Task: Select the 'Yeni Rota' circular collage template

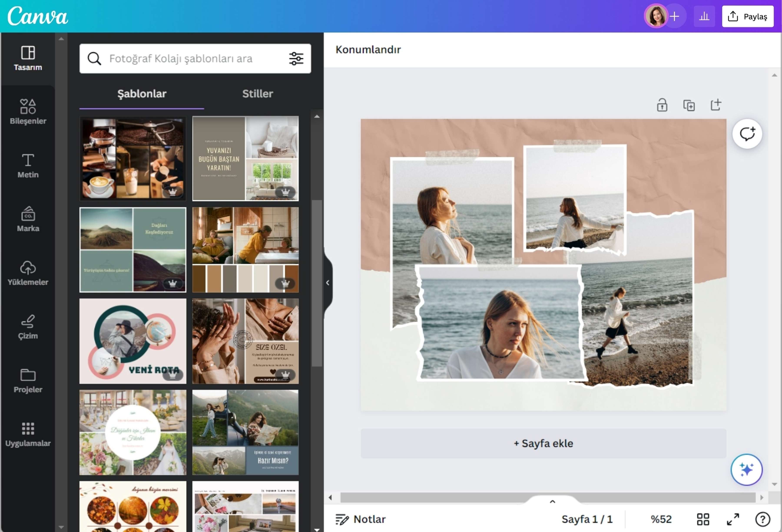Action: point(133,341)
